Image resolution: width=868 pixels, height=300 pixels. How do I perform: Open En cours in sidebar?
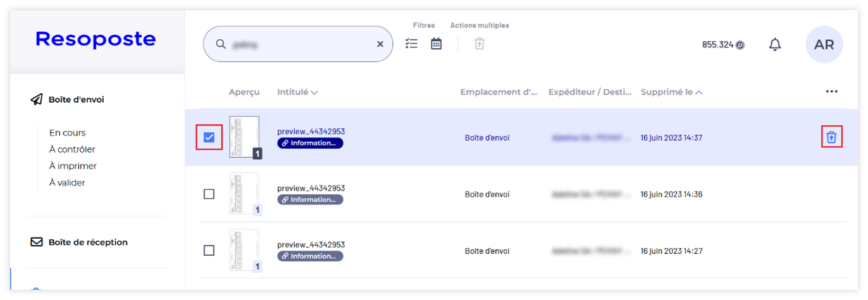(67, 133)
